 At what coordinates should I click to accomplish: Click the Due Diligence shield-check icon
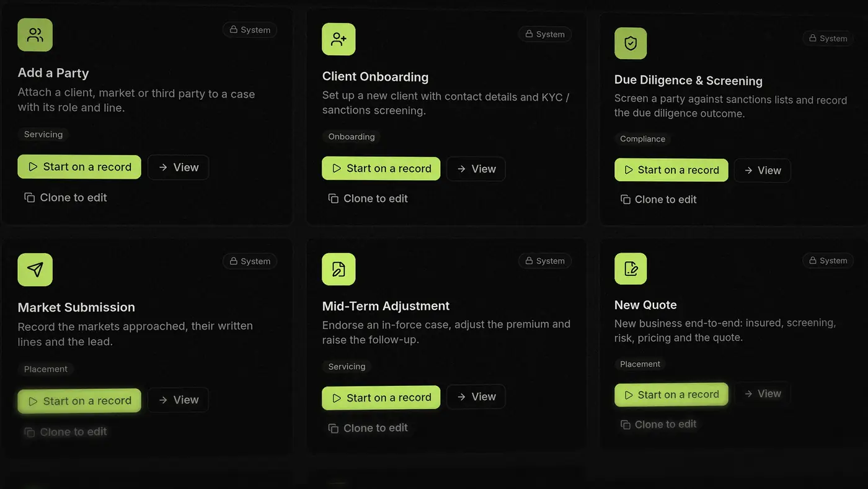pyautogui.click(x=631, y=43)
